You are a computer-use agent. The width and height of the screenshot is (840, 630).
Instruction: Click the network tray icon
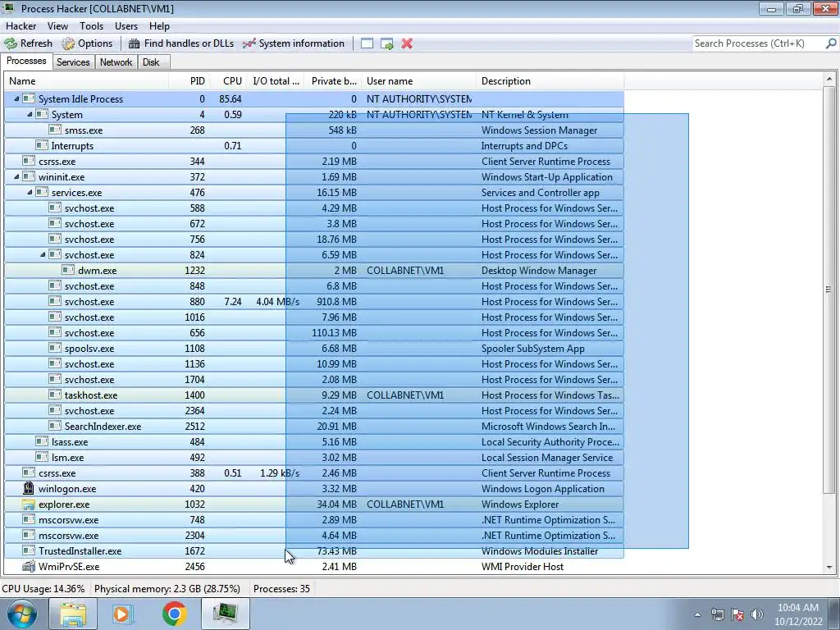[x=717, y=614]
